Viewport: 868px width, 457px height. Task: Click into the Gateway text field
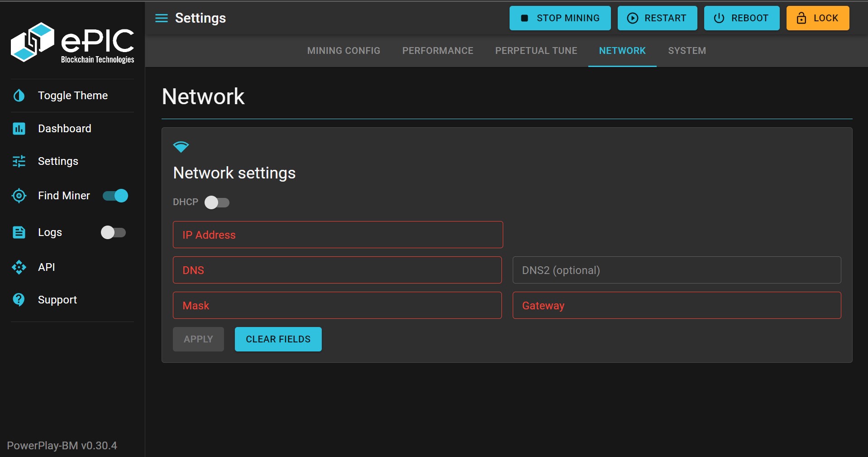tap(676, 305)
